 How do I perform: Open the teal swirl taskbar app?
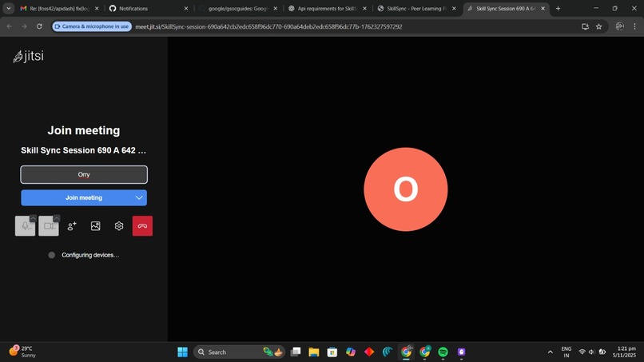(x=388, y=352)
